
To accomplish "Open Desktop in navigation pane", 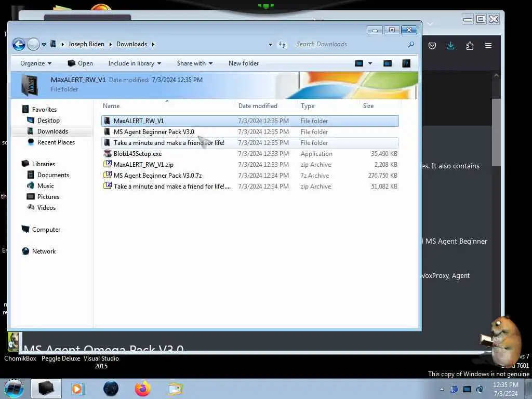I will point(48,121).
